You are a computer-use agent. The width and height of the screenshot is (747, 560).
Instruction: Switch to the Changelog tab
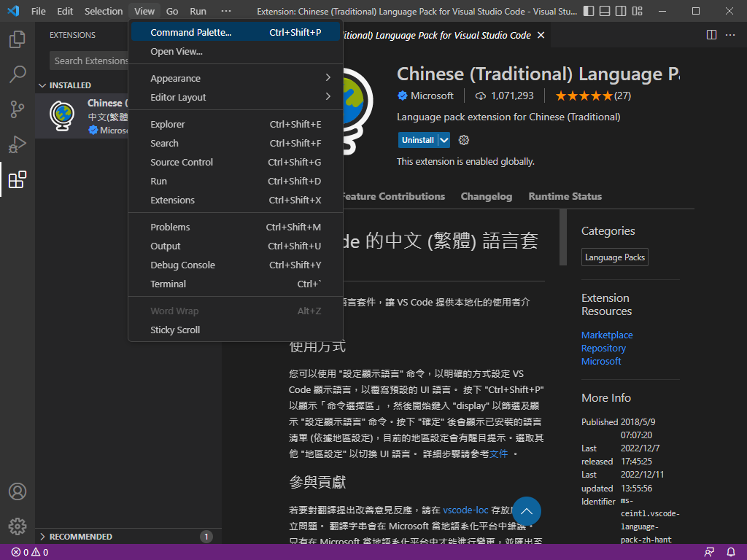pyautogui.click(x=487, y=197)
